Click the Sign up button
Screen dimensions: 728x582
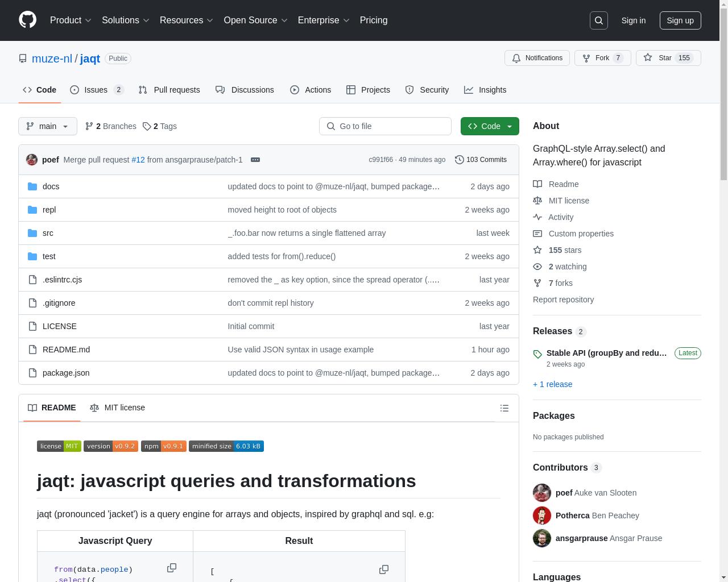pos(680,20)
